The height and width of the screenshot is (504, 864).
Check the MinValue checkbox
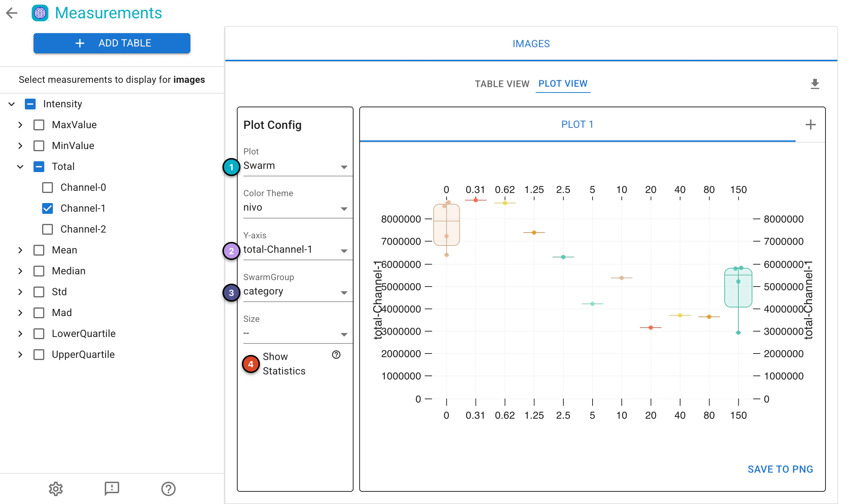tap(39, 146)
